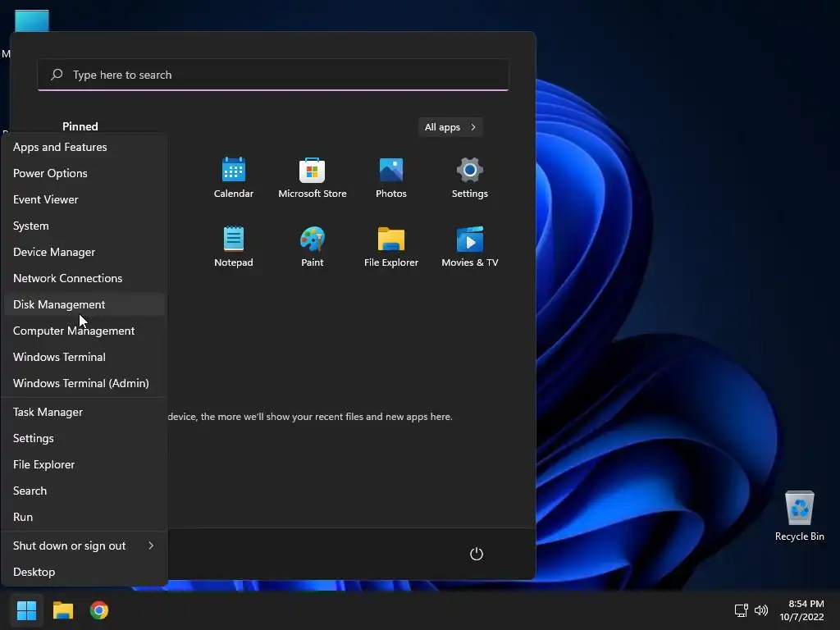
Task: Open the clock and date display
Action: [x=801, y=610]
